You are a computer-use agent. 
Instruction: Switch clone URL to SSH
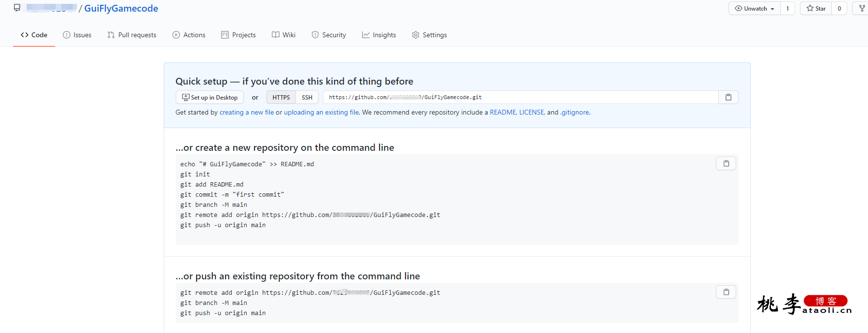(x=307, y=97)
